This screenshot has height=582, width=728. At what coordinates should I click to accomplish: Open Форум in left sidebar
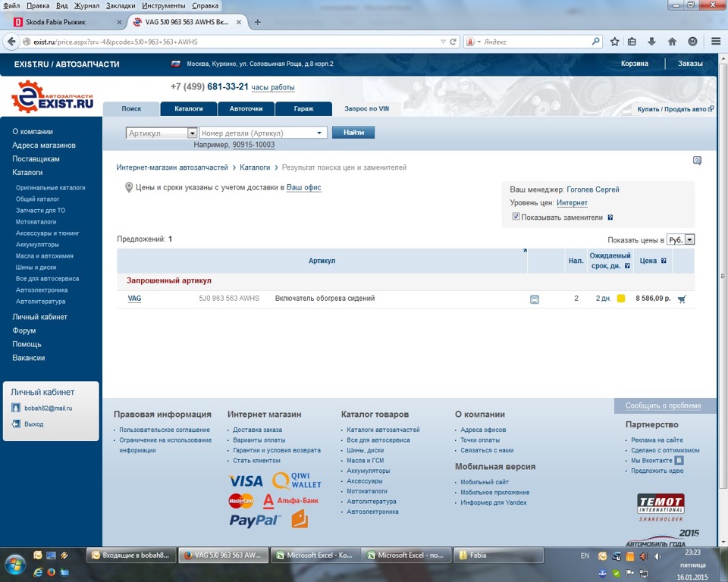pos(24,330)
